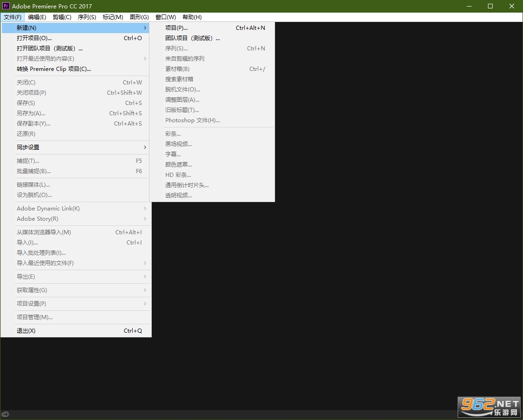
Task: Click 设为脱机(O)... menu entry
Action: coord(75,195)
